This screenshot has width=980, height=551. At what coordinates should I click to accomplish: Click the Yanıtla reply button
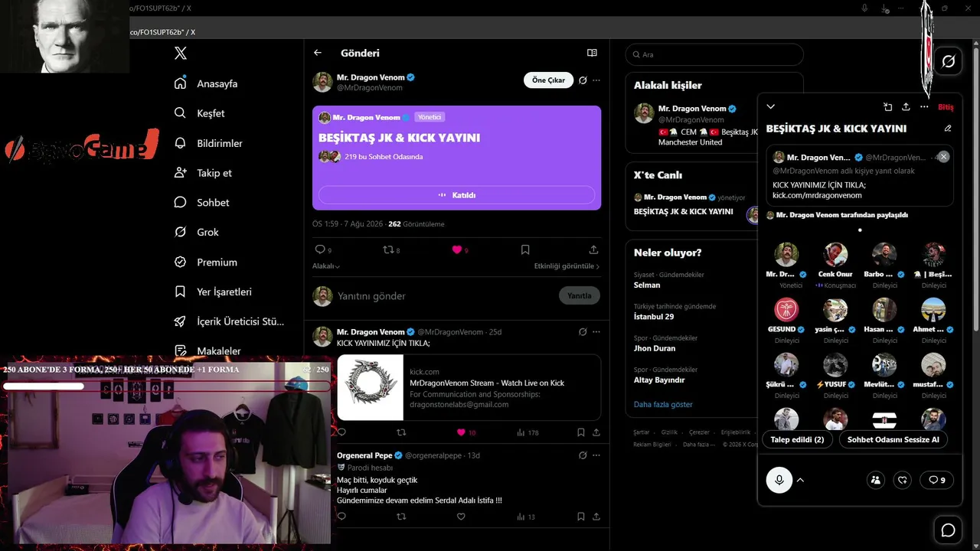tap(580, 296)
